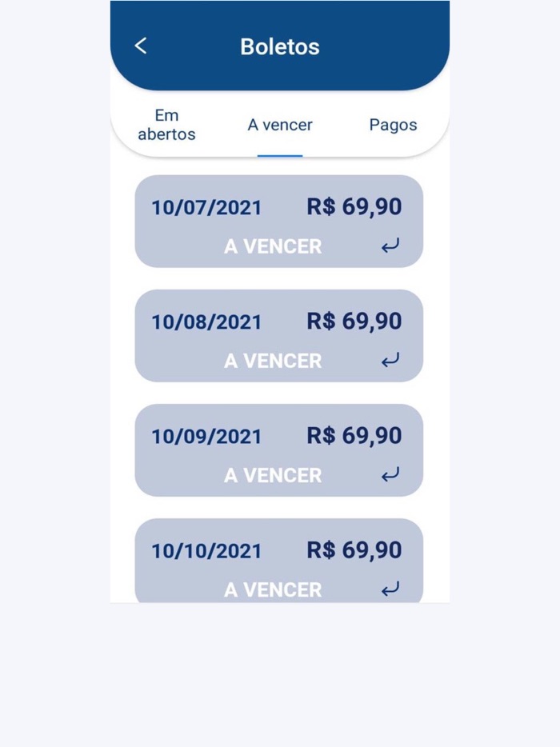This screenshot has width=560, height=747.
Task: Click return arrow icon on 10/08/2021 boleto
Action: (390, 361)
